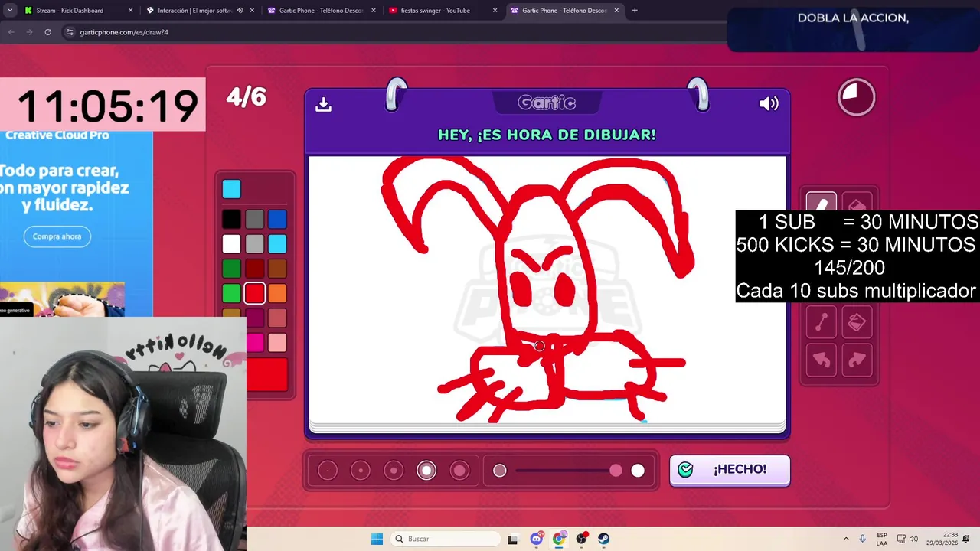Viewport: 980px width, 551px height.
Task: Select the second brush size
Action: (361, 471)
